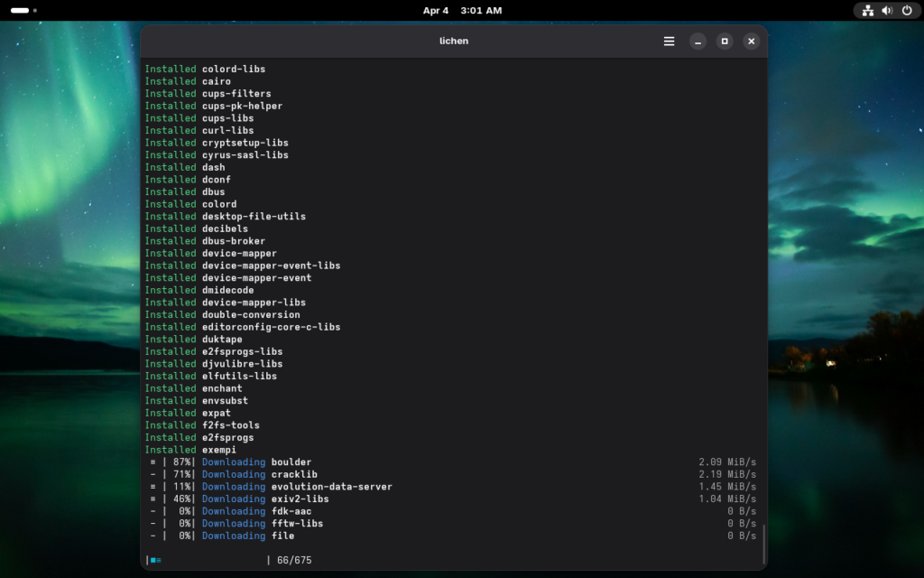Close the lichen terminal window
The image size is (924, 578).
pos(751,42)
